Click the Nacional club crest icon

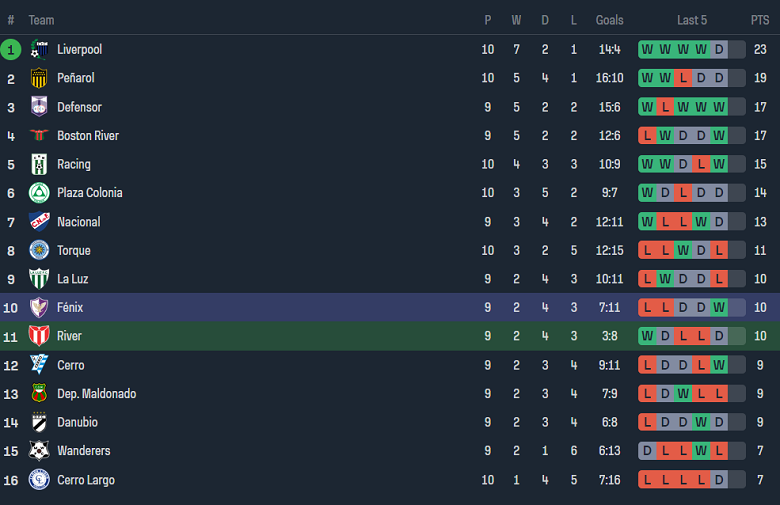click(x=39, y=222)
